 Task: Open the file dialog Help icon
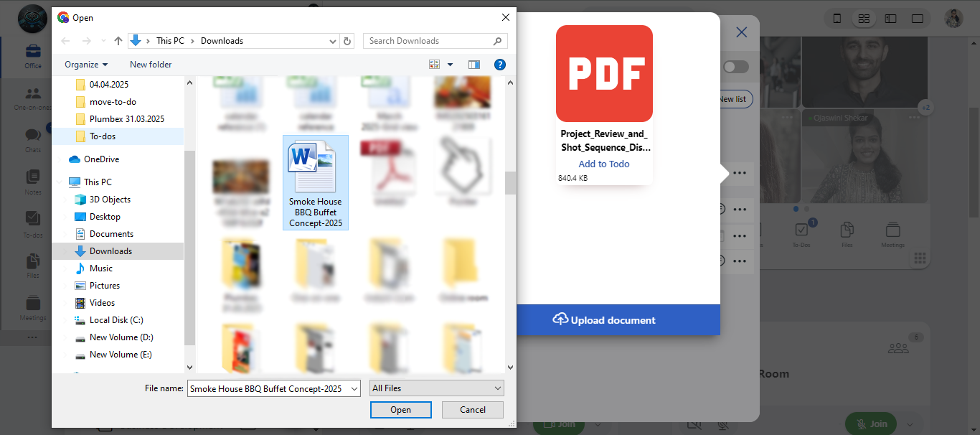(x=500, y=65)
